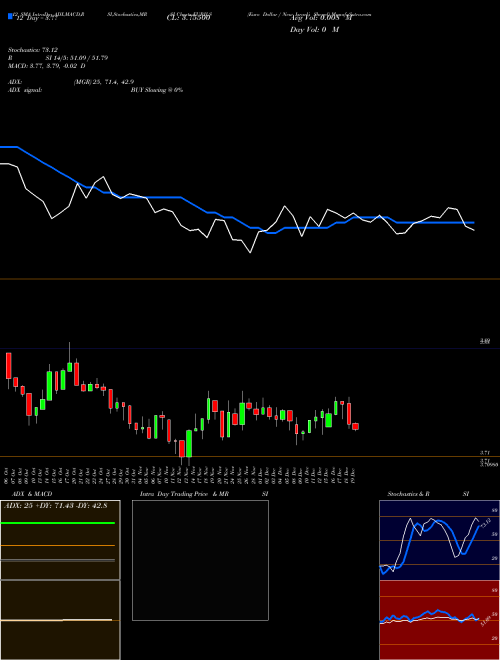500x660 pixels.
Task: Click the 'Stochastics & R' panel title
Action: click(409, 494)
